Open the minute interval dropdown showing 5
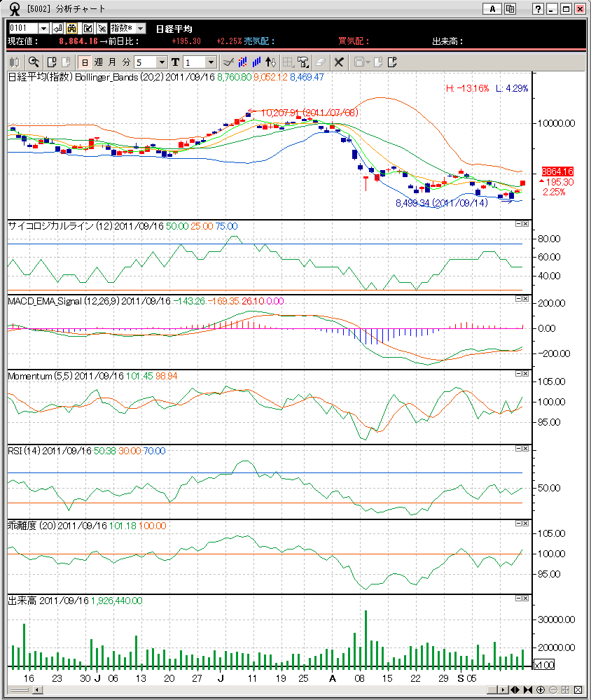 pos(162,62)
